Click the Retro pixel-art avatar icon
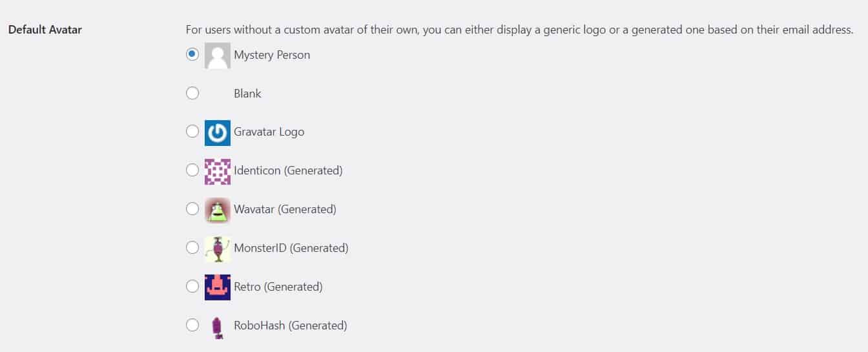 click(217, 287)
